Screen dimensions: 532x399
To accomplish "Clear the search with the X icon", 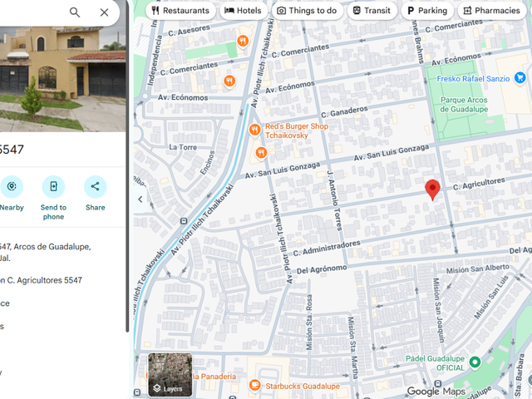I will pyautogui.click(x=104, y=12).
